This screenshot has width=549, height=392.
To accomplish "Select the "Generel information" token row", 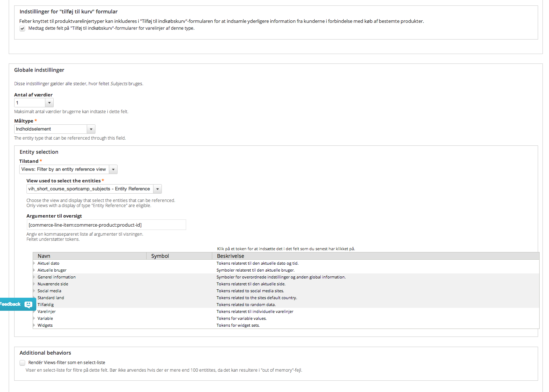I will 57,277.
